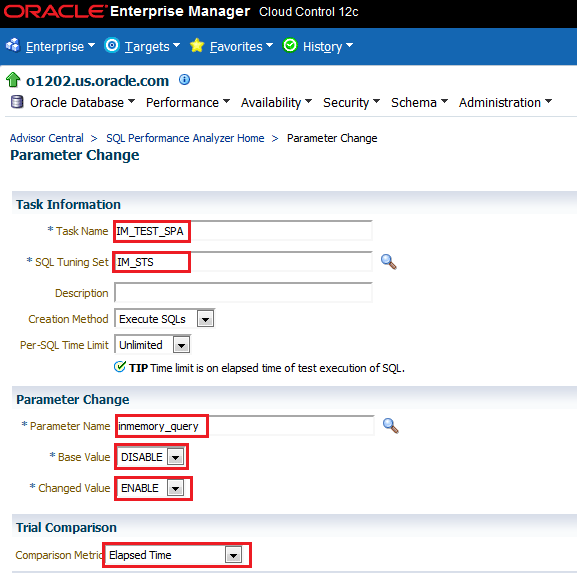The width and height of the screenshot is (577, 573).
Task: Click the TIP checkmark icon
Action: (x=120, y=367)
